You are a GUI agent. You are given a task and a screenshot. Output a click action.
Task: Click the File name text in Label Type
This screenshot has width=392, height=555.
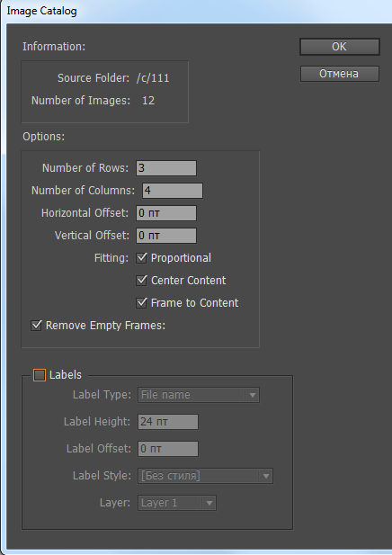(165, 395)
